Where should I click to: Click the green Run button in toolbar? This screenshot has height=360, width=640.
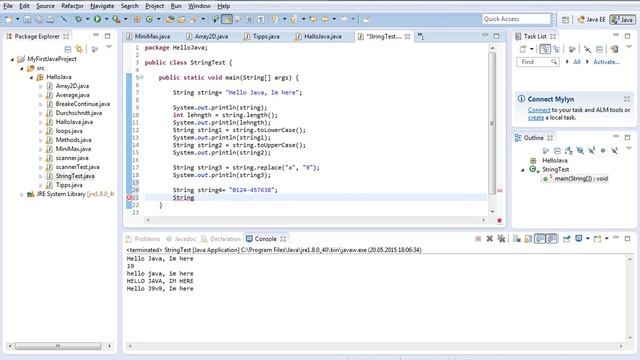[97, 19]
